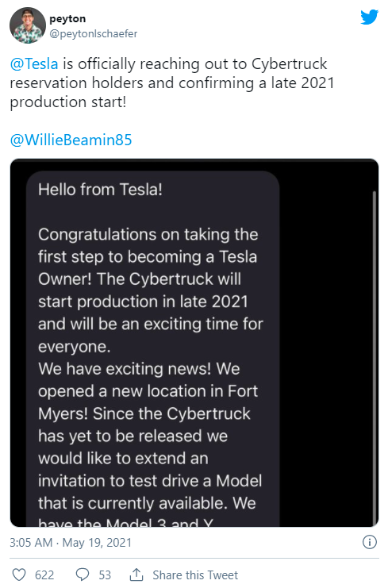Open replies via the speech bubble icon
This screenshot has height=588, width=388.
point(83,575)
